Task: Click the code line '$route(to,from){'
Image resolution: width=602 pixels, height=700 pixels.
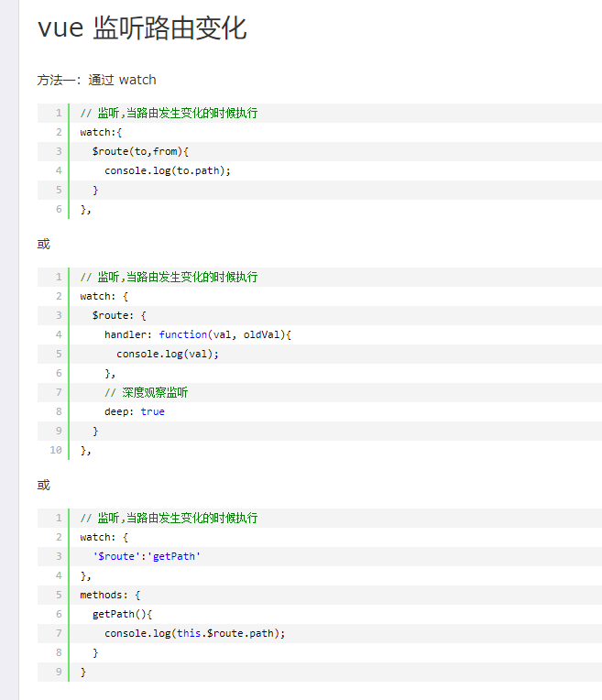Action: click(x=140, y=151)
